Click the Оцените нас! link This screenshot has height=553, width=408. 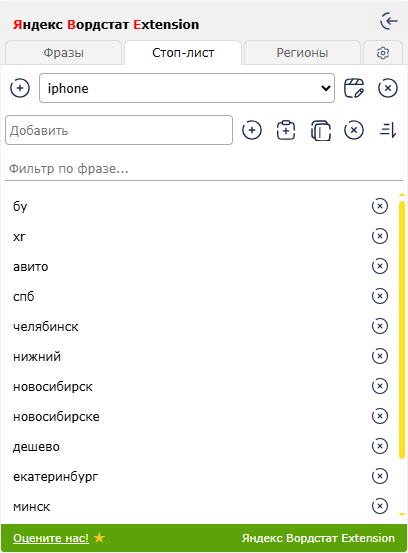[51, 538]
